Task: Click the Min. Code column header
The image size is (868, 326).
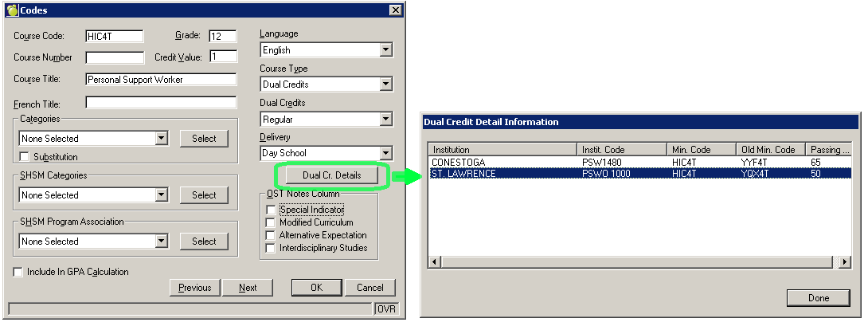Action: coord(701,149)
